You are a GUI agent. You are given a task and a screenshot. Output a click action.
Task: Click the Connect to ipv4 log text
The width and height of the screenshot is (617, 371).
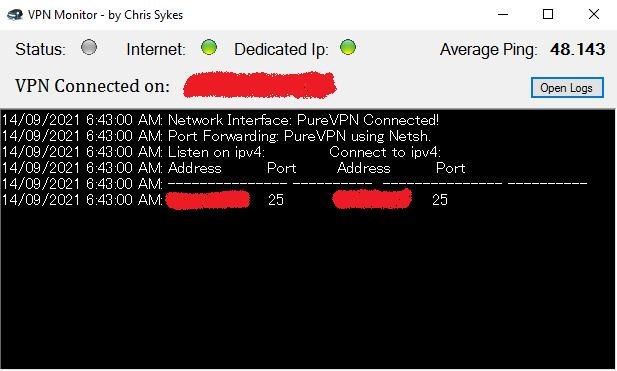coord(385,152)
